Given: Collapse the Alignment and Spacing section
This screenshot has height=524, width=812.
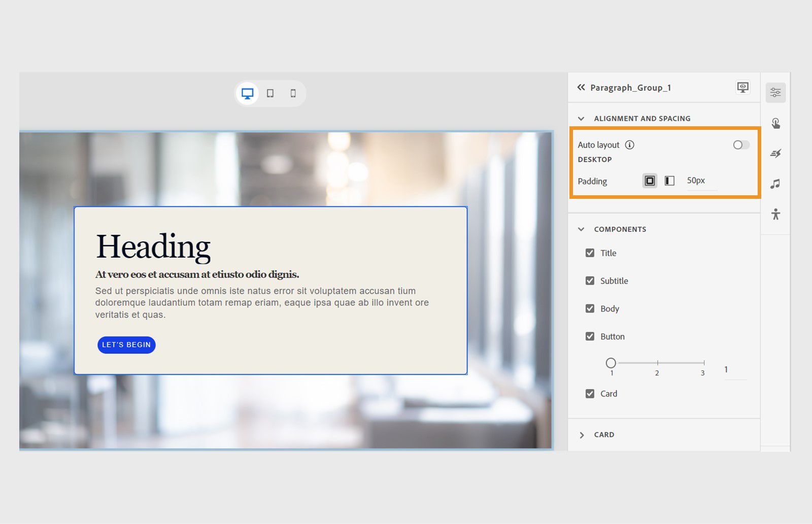Looking at the screenshot, I should click(x=581, y=118).
